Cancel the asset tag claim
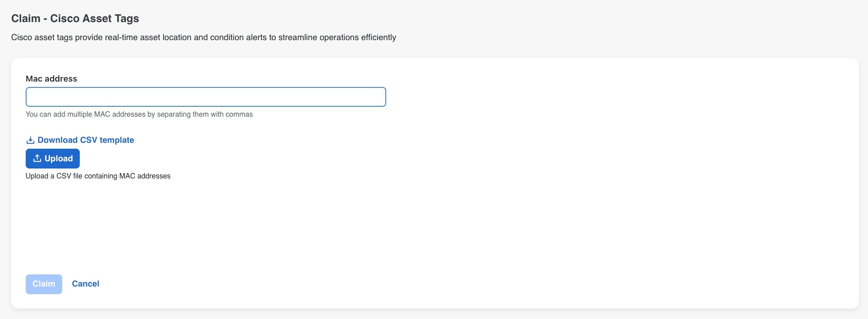Viewport: 868px width, 319px height. (86, 284)
